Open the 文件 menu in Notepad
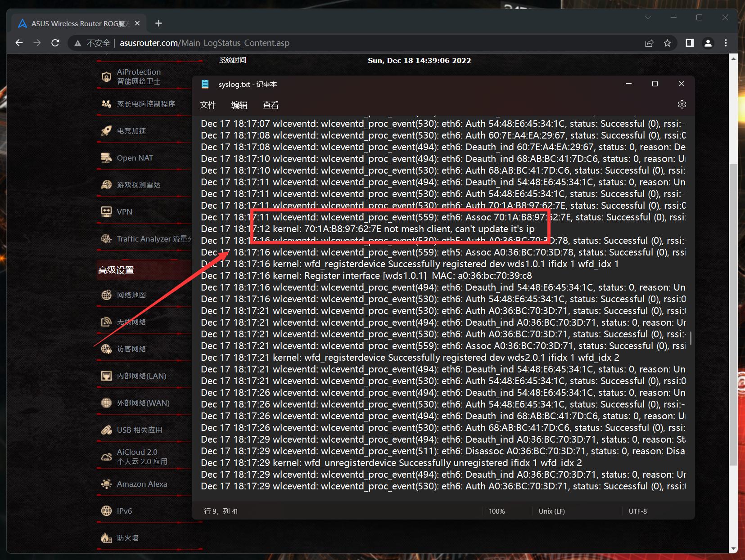The width and height of the screenshot is (745, 560). point(208,105)
